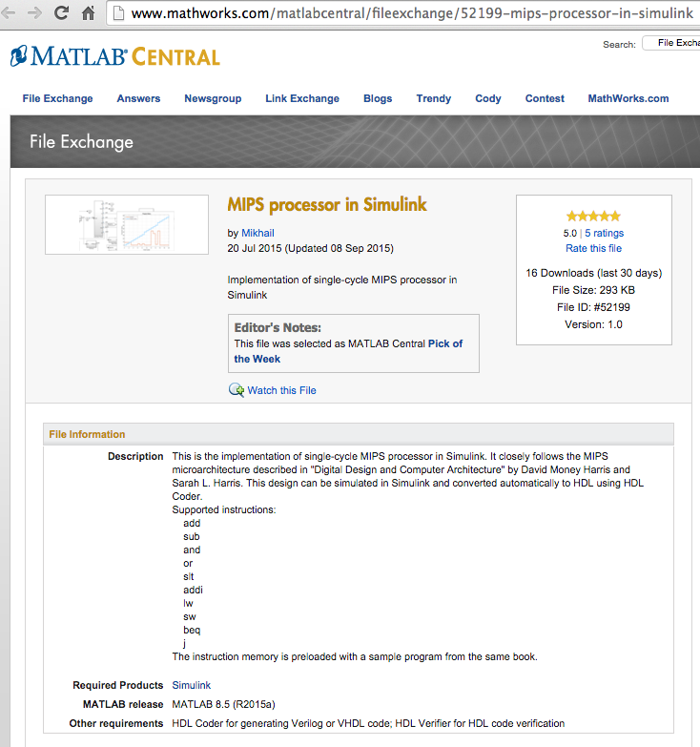Open author Mikhail's profile link

tap(257, 233)
